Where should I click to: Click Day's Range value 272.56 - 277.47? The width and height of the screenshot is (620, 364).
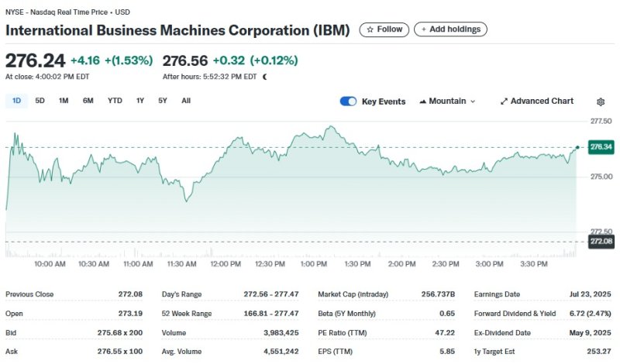[x=270, y=294]
